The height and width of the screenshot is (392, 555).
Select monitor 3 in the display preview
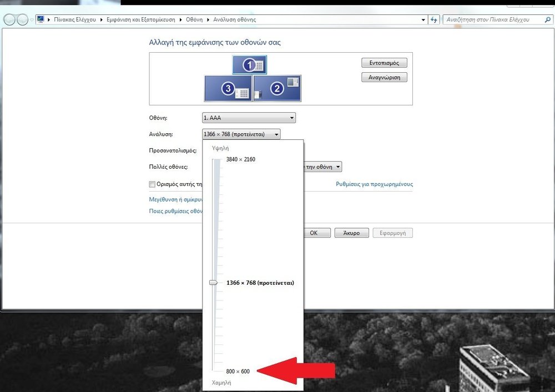click(x=228, y=88)
